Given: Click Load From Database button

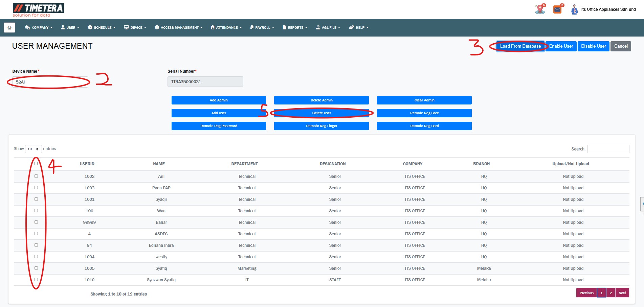Looking at the screenshot, I should point(520,46).
